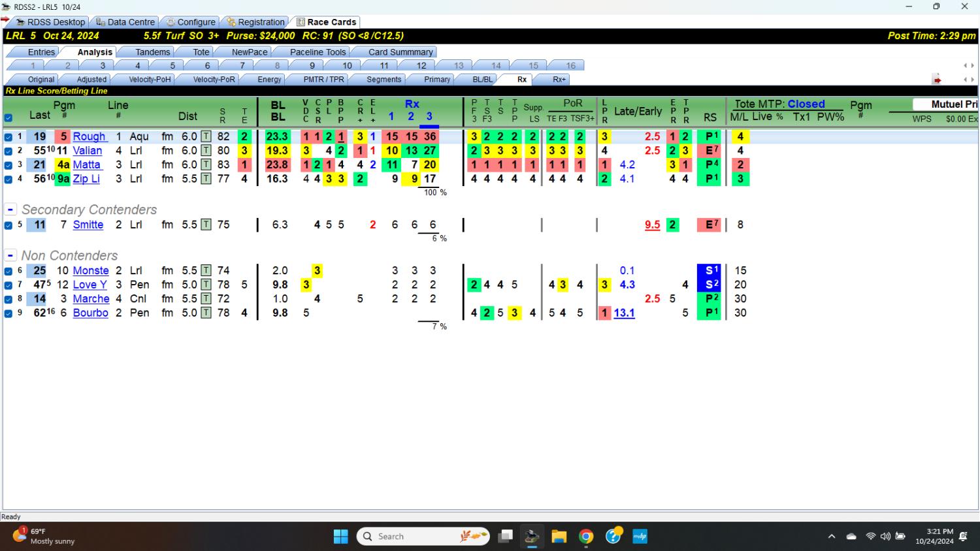Collapse the Secondary Contenders group
Image resolution: width=980 pixels, height=551 pixels.
pyautogui.click(x=10, y=210)
